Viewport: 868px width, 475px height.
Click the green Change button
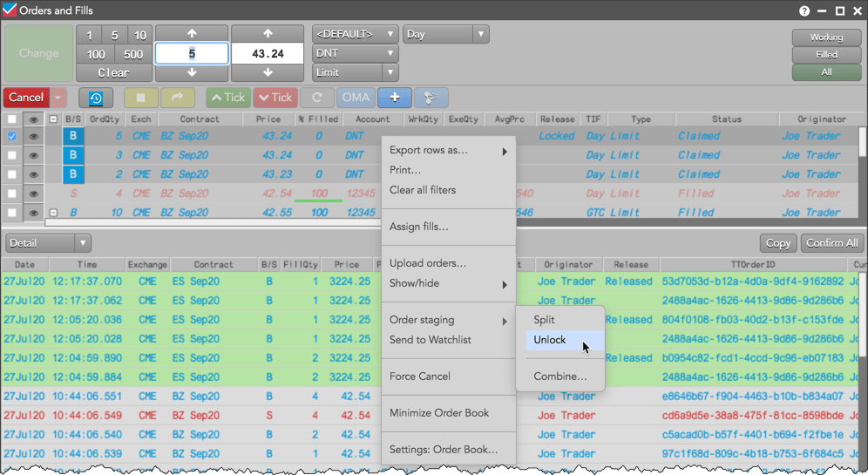pyautogui.click(x=38, y=54)
